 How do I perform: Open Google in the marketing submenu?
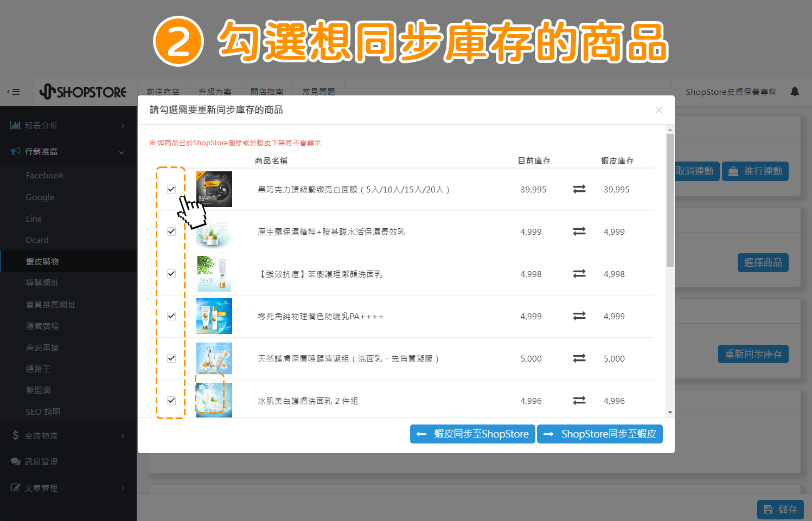pos(40,197)
